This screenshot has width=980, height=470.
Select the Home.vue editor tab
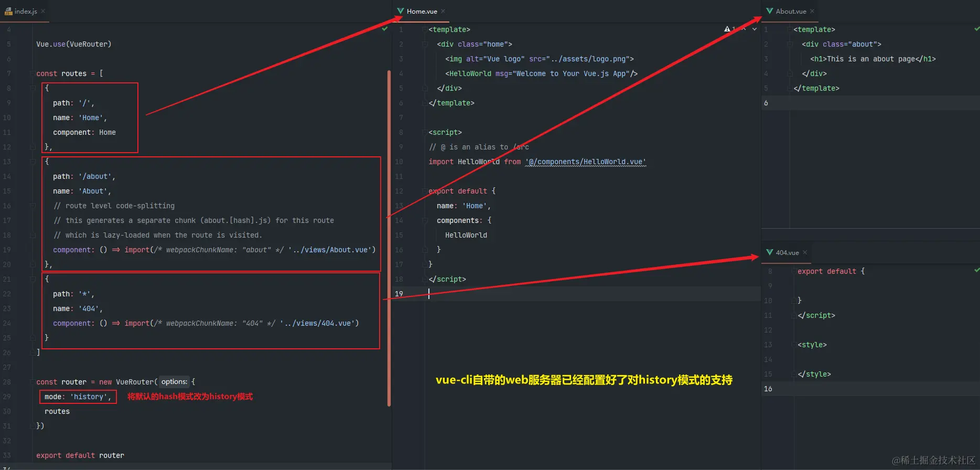tap(422, 11)
